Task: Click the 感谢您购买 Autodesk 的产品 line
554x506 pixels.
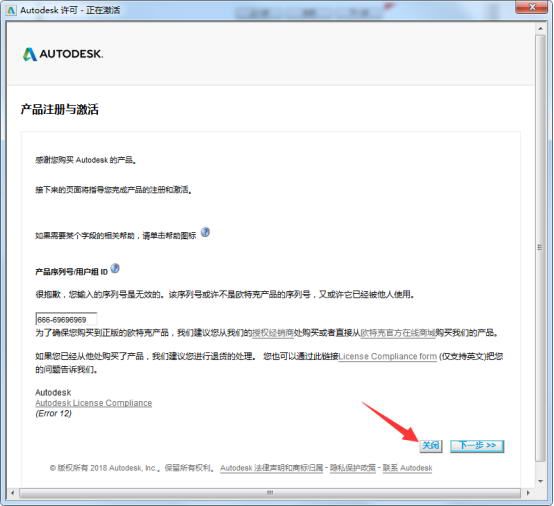Action: click(86, 160)
